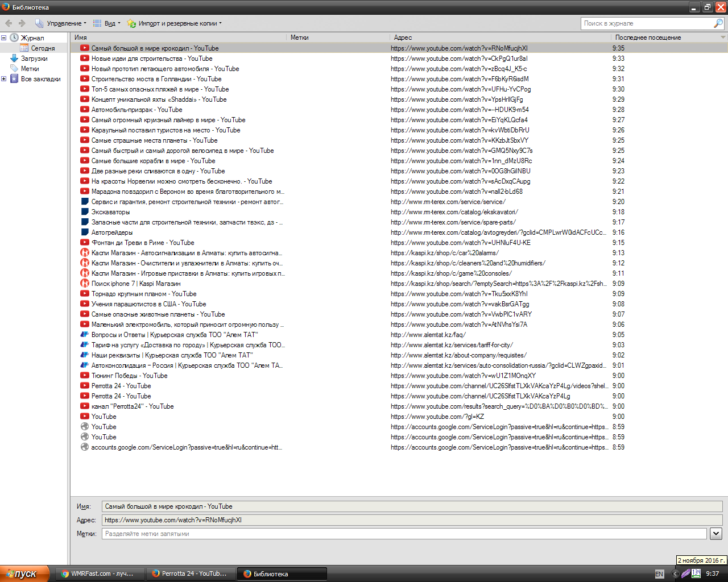Select 'Топ-5 самых опасных пляжей в мире'
This screenshot has width=728, height=582.
(x=399, y=89)
